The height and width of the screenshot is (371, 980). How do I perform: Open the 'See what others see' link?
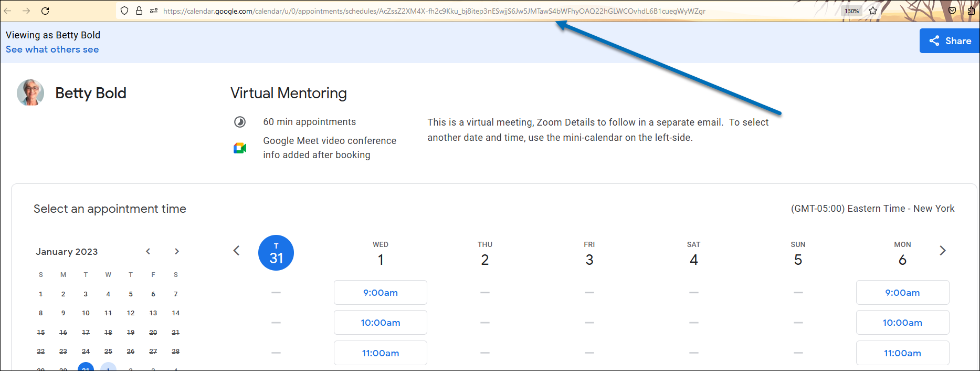pos(52,49)
